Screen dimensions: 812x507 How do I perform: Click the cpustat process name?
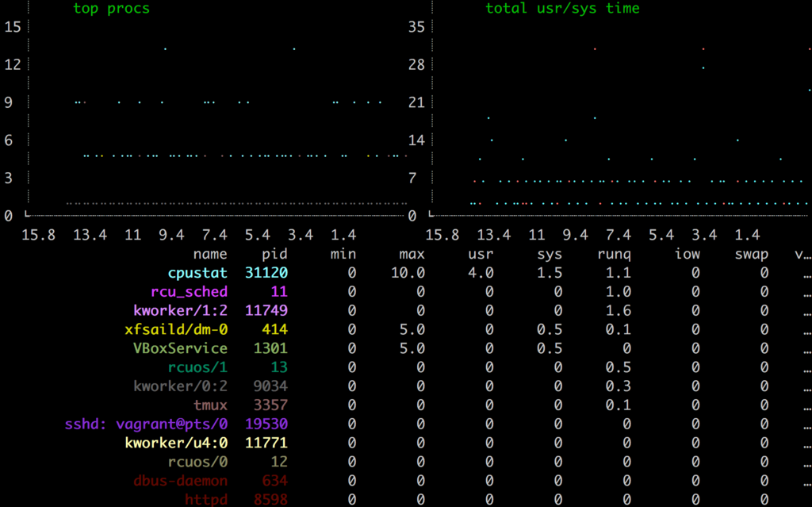197,273
